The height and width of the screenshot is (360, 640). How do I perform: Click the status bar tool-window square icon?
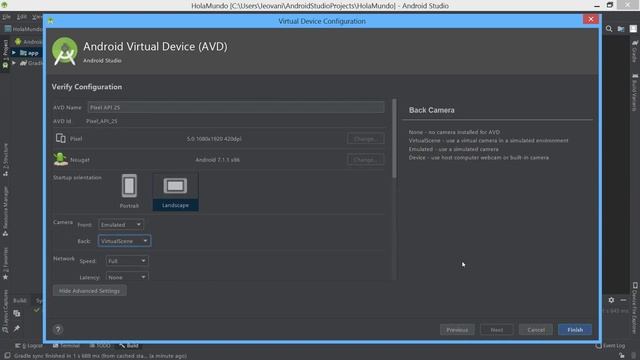7,356
